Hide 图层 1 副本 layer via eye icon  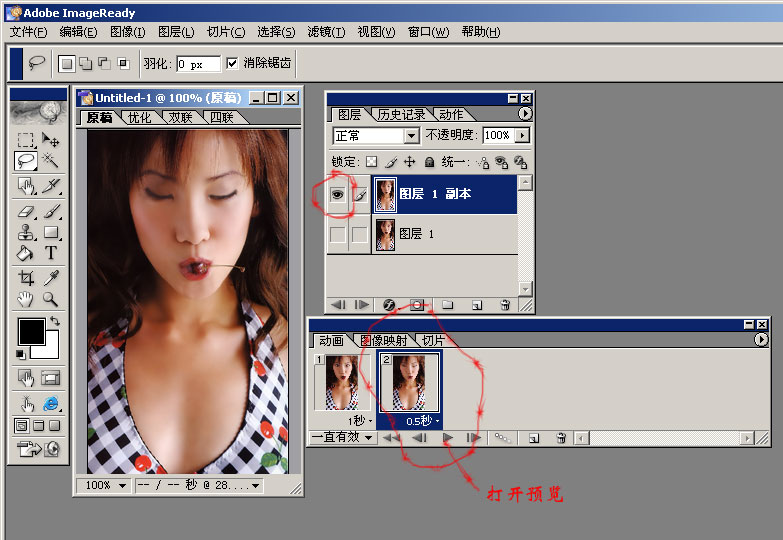click(x=338, y=196)
